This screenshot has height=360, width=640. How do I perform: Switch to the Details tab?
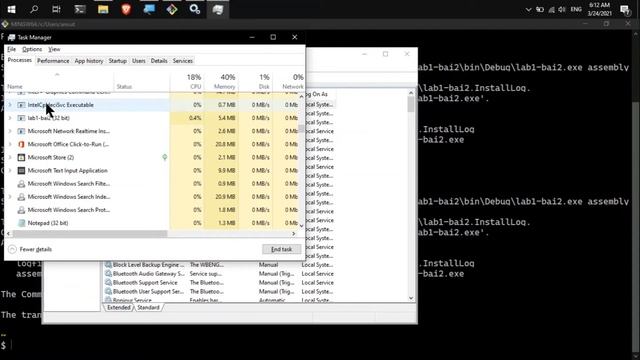click(x=159, y=61)
